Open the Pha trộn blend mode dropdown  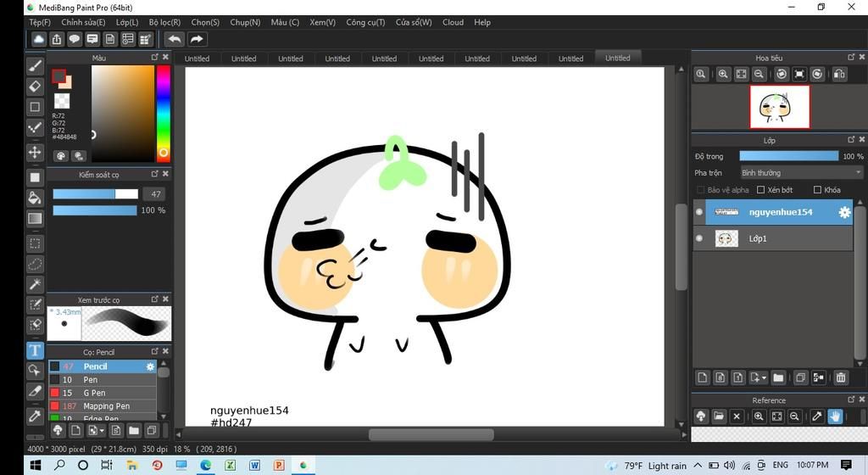click(802, 173)
